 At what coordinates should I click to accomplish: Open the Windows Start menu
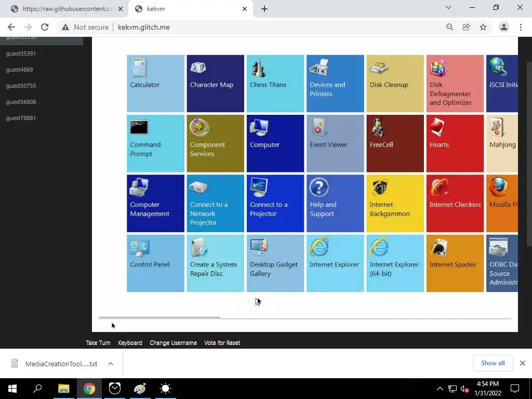[x=12, y=389]
